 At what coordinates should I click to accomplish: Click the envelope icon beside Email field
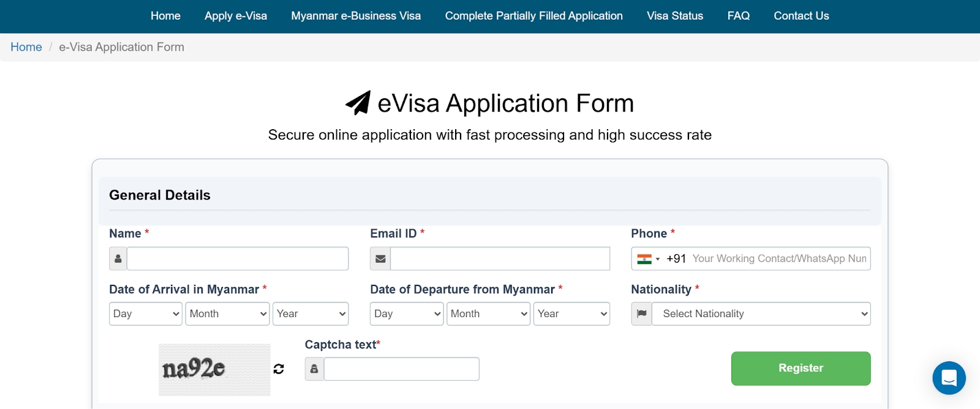(380, 259)
